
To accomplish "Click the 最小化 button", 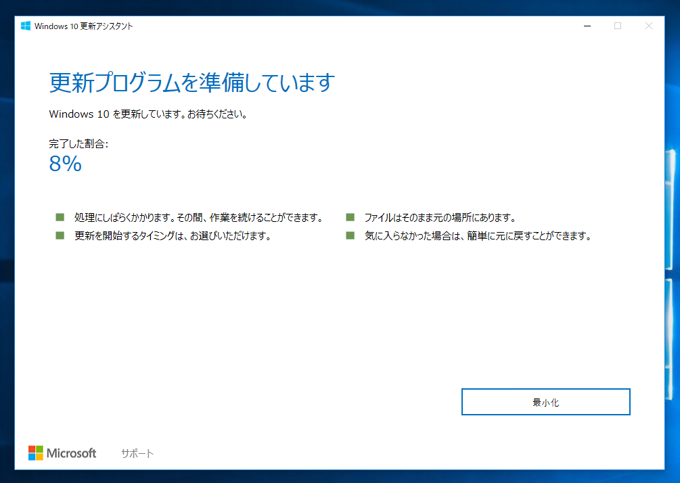I will (x=546, y=402).
